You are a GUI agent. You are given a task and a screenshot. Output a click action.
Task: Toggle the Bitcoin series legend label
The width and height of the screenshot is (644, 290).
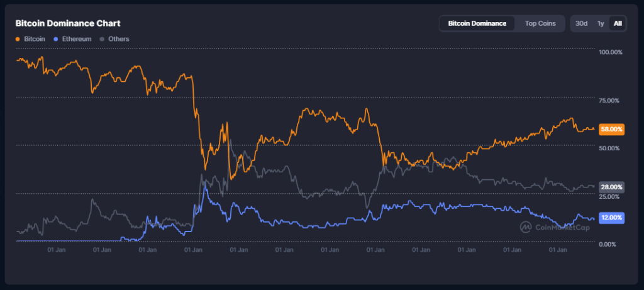35,39
